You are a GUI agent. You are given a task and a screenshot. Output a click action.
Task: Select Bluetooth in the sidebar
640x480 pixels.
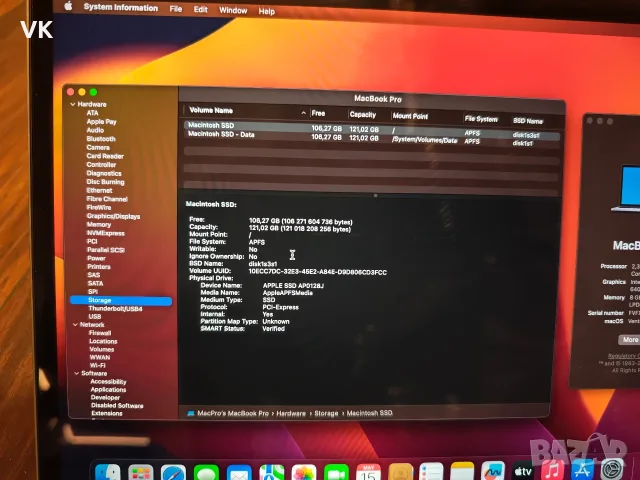101,139
